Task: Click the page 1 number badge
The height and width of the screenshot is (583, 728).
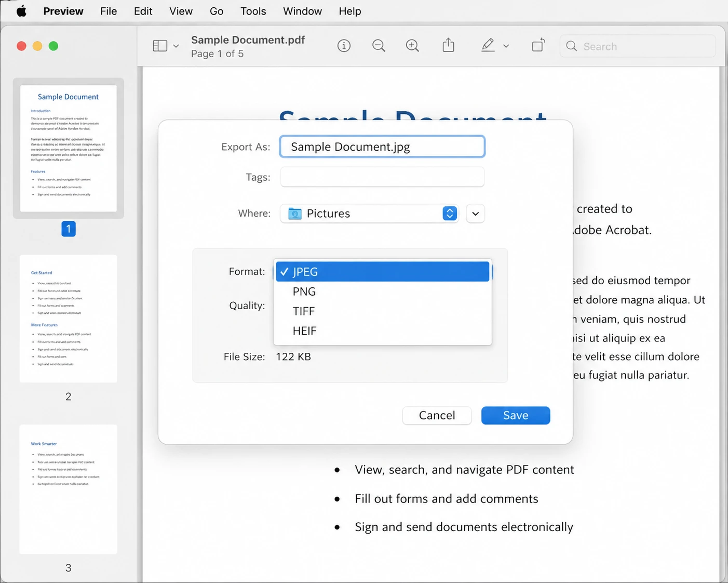Action: 69,229
